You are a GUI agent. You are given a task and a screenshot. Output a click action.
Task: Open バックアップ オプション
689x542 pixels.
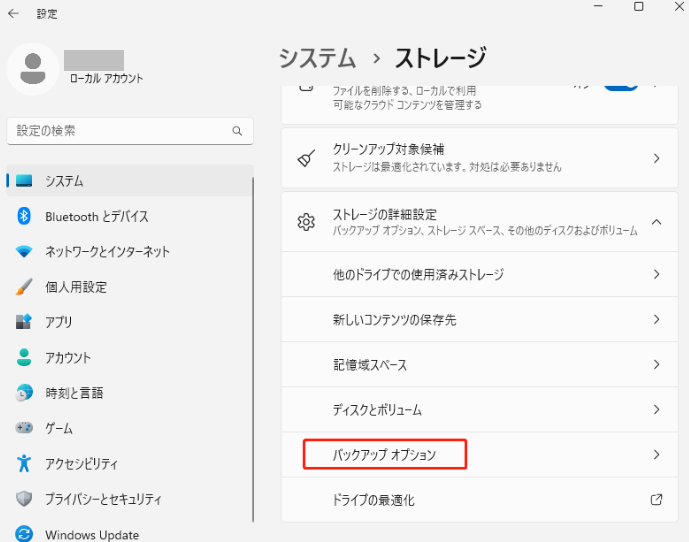(x=385, y=455)
